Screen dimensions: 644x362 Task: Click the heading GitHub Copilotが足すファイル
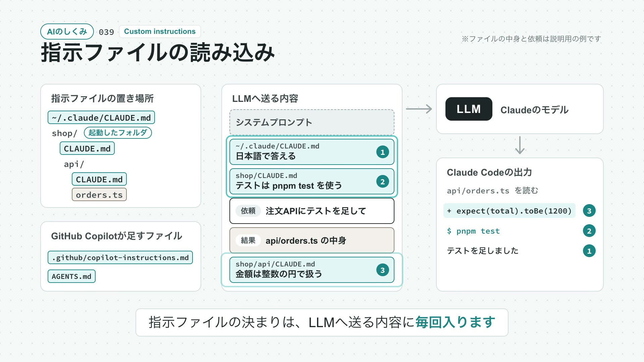coord(116,236)
